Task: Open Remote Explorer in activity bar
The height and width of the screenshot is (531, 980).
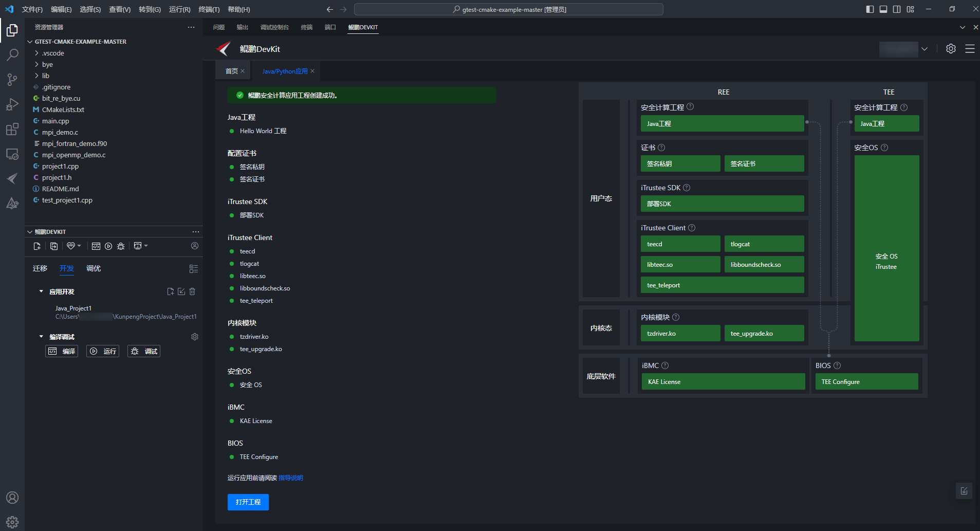Action: [12, 154]
